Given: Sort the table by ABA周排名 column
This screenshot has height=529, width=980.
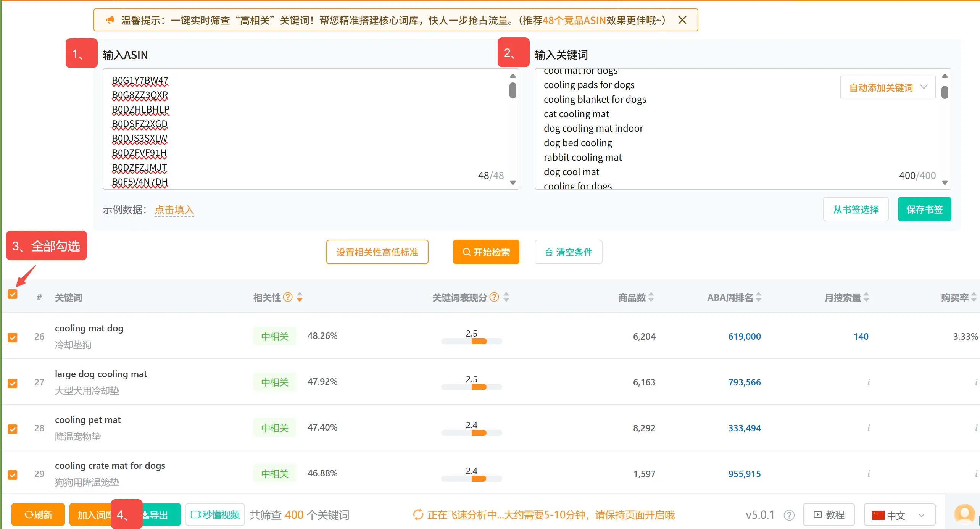Looking at the screenshot, I should click(759, 297).
